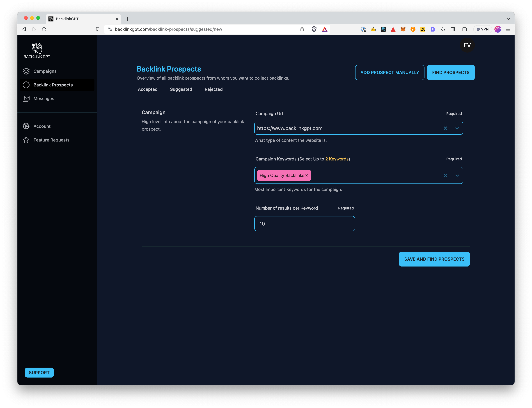Image resolution: width=532 pixels, height=408 pixels.
Task: Click the results per keyword input field
Action: click(x=304, y=223)
